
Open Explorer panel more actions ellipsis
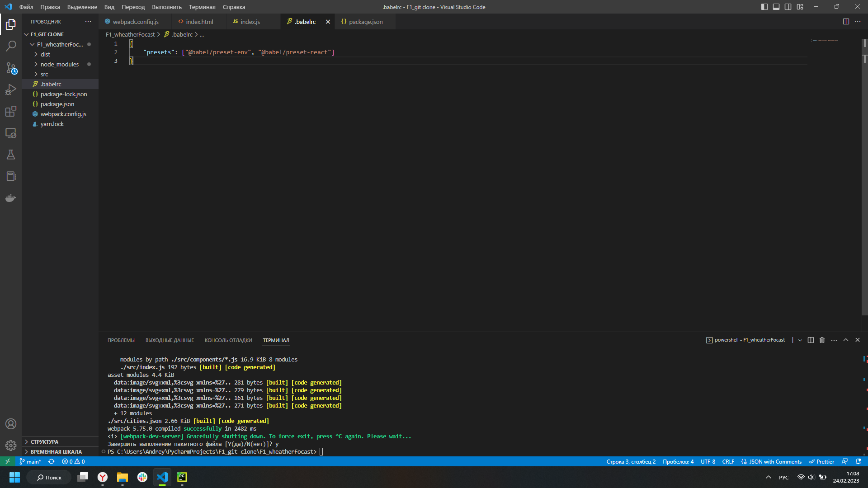click(x=88, y=22)
